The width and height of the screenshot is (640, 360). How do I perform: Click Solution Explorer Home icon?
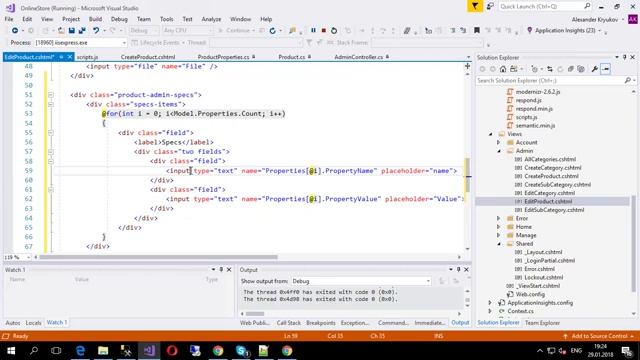click(x=503, y=69)
